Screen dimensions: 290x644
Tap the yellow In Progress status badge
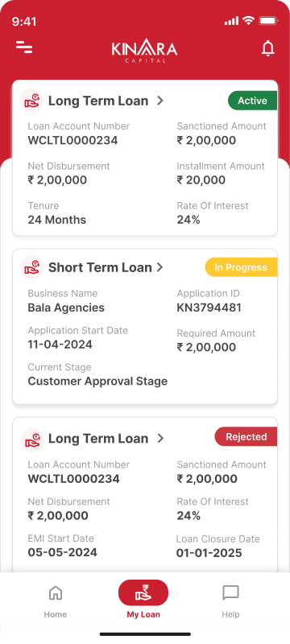pyautogui.click(x=241, y=267)
